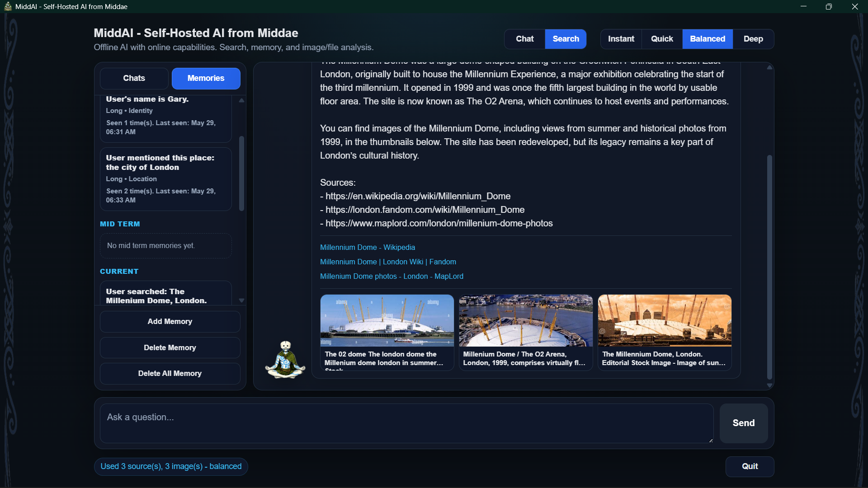Click chat pane scroll up arrow
Image resolution: width=868 pixels, height=488 pixels.
tap(769, 67)
